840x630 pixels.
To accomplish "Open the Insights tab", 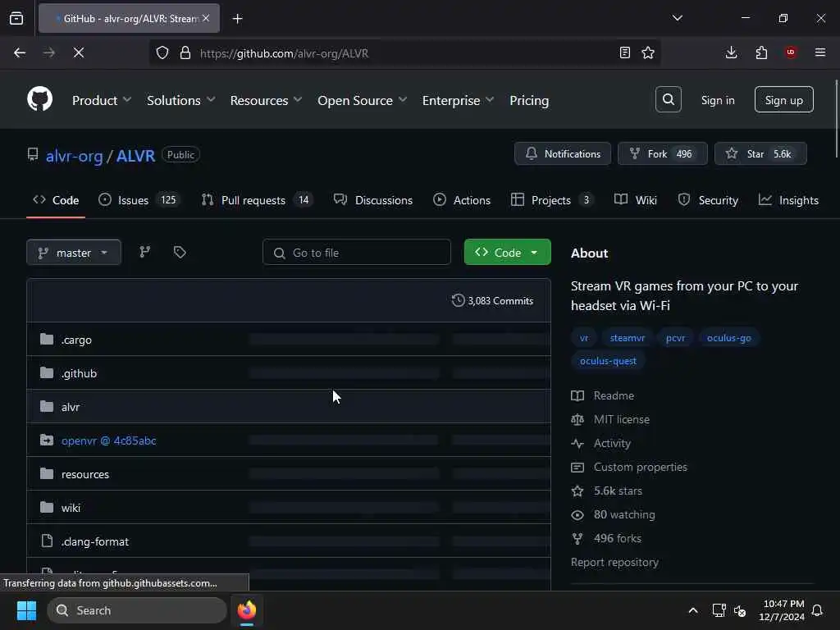I will 788,200.
